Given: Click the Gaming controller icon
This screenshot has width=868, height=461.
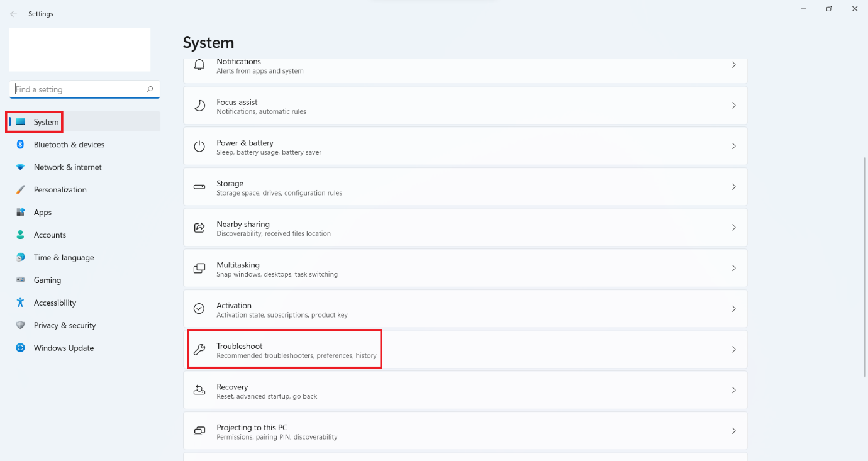Looking at the screenshot, I should [x=21, y=280].
